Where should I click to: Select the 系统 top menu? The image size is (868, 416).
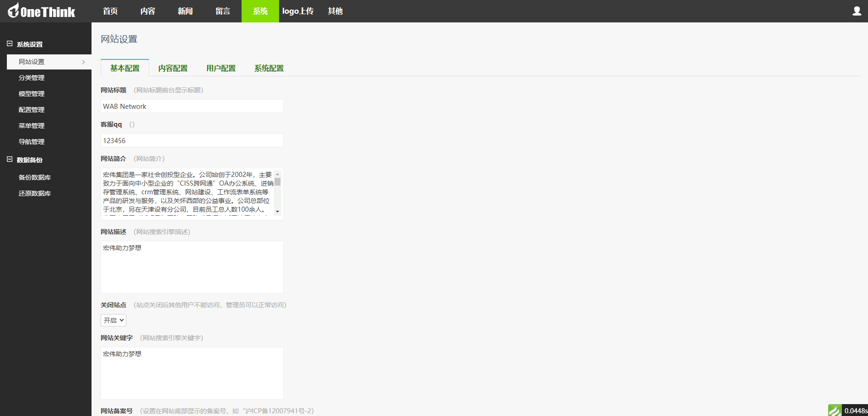[x=260, y=11]
